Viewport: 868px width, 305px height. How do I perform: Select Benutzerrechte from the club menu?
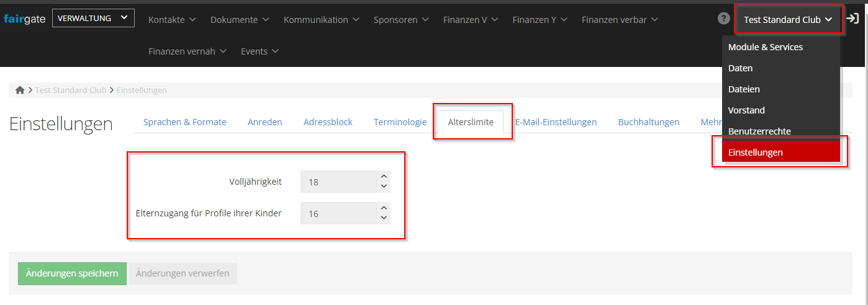[759, 131]
